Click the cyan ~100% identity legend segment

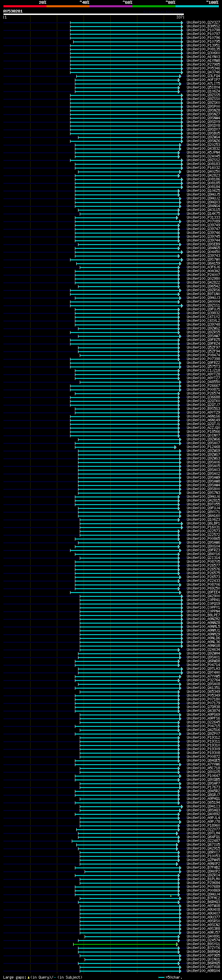[x=197, y=6]
